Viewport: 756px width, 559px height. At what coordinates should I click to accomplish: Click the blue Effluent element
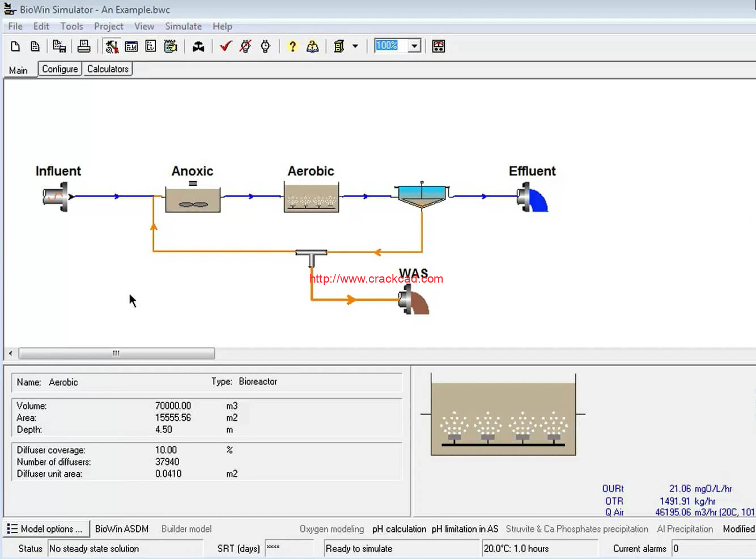(x=533, y=197)
